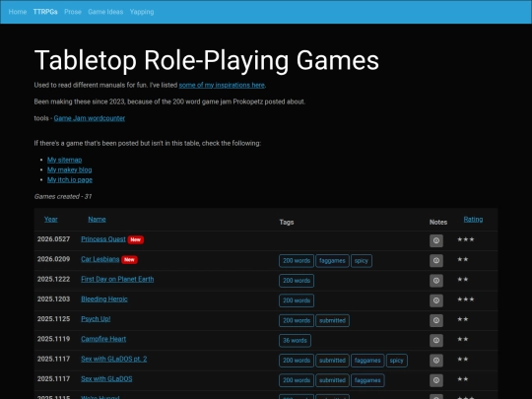Screen dimensions: 532x399
Task: Select faggames tag on Sex with GLaDOS pt. 2
Action: point(367,361)
